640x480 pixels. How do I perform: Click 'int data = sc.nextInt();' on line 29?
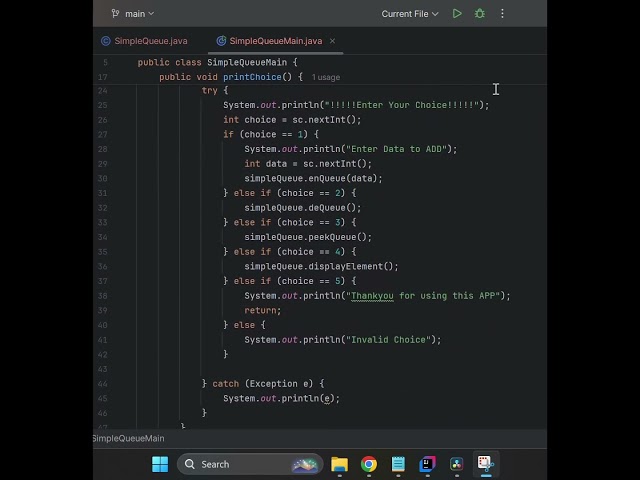coord(308,164)
